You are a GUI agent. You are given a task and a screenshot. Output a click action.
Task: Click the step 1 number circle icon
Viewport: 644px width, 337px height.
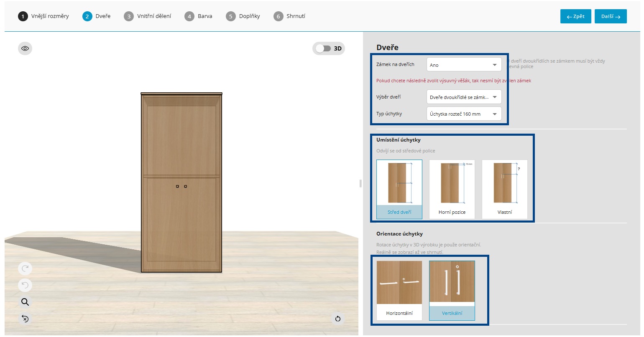(23, 16)
